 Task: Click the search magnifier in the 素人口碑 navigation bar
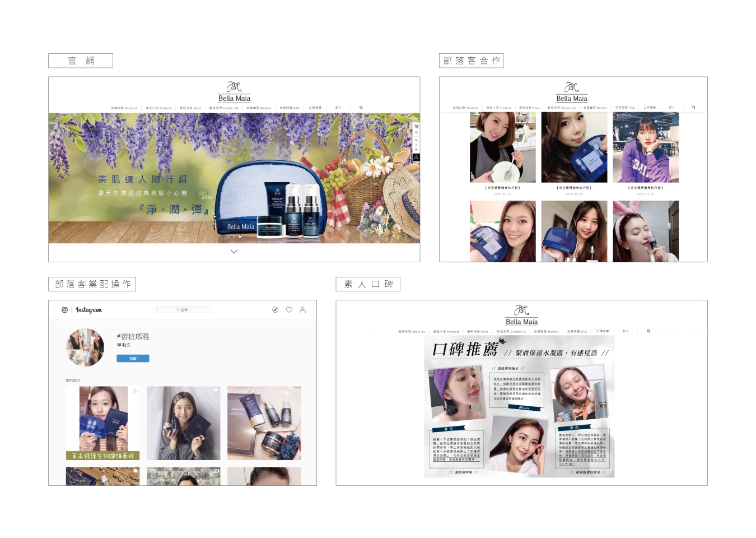648,331
